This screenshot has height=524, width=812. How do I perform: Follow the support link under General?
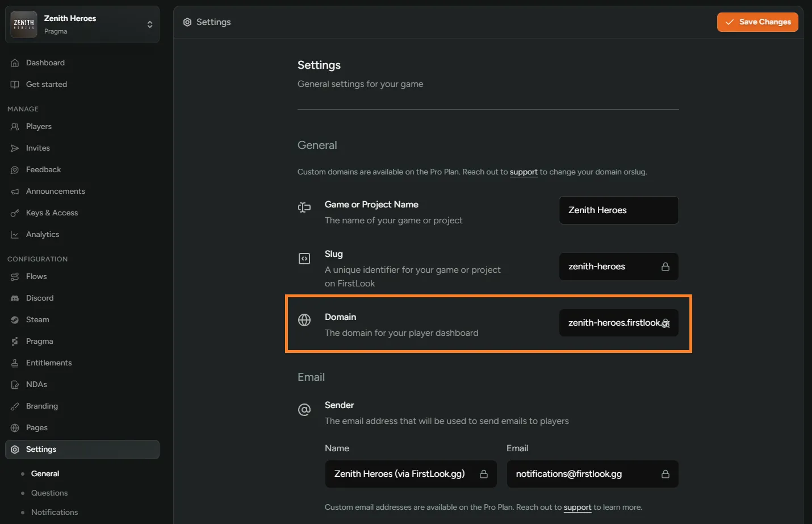pyautogui.click(x=523, y=172)
